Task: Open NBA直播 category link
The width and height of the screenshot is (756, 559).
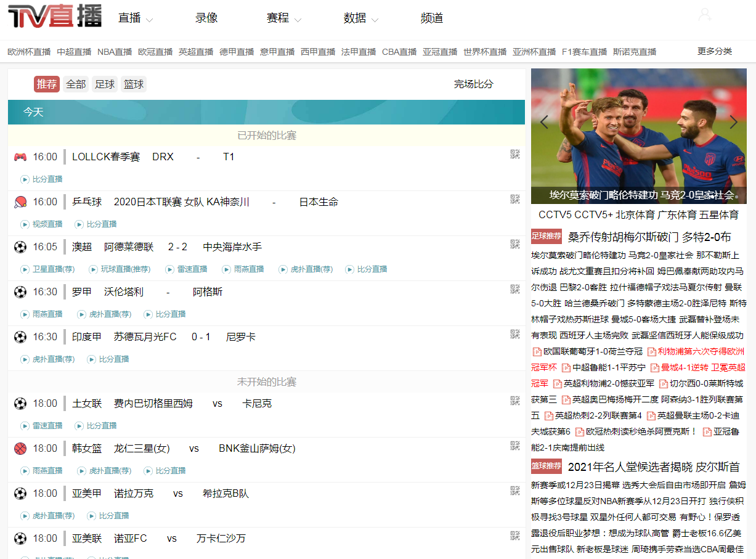Action: 115,52
